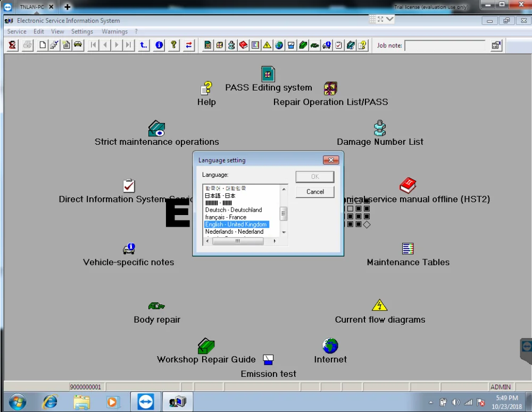The height and width of the screenshot is (412, 532).
Task: Click Cancel in Language setting dialog
Action: tap(315, 192)
